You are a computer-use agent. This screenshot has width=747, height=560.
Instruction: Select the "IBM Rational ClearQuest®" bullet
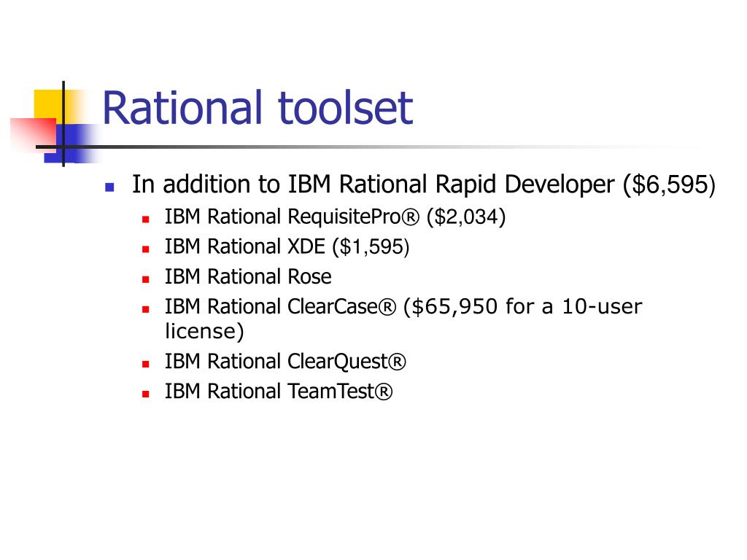tap(285, 362)
